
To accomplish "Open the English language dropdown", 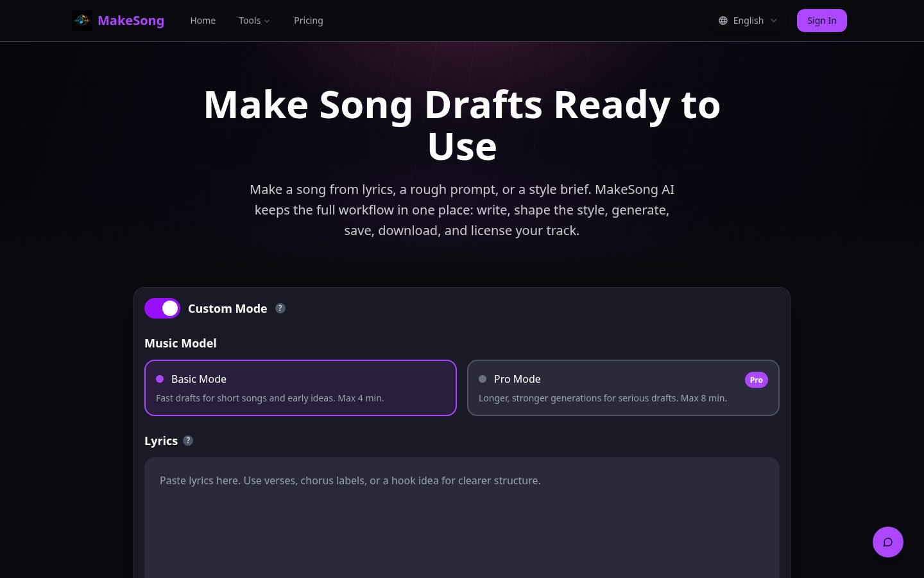I will coord(748,21).
